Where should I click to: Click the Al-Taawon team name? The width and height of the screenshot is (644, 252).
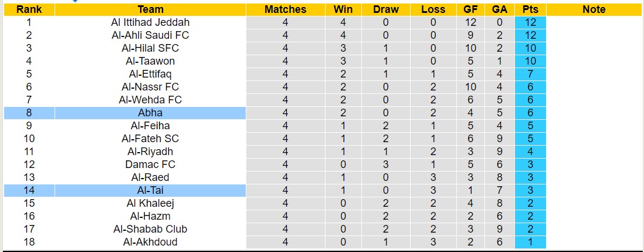click(150, 61)
